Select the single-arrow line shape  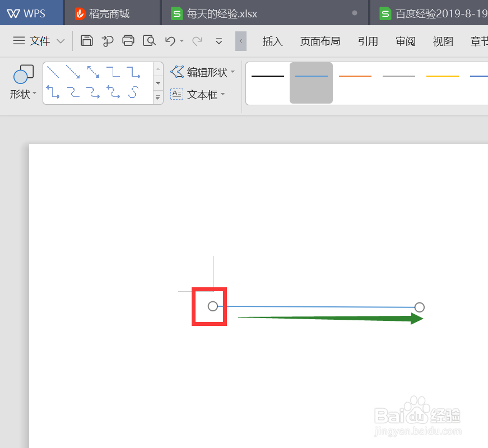click(x=73, y=72)
